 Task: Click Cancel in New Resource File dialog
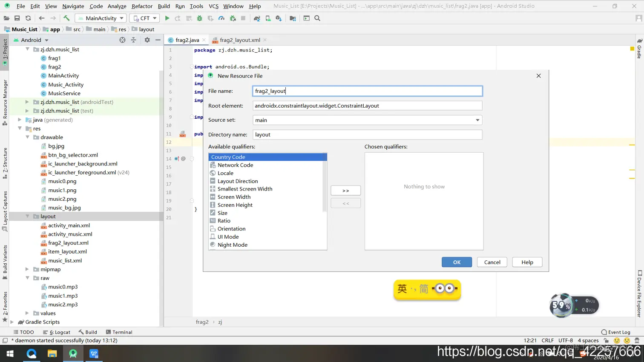pos(492,262)
